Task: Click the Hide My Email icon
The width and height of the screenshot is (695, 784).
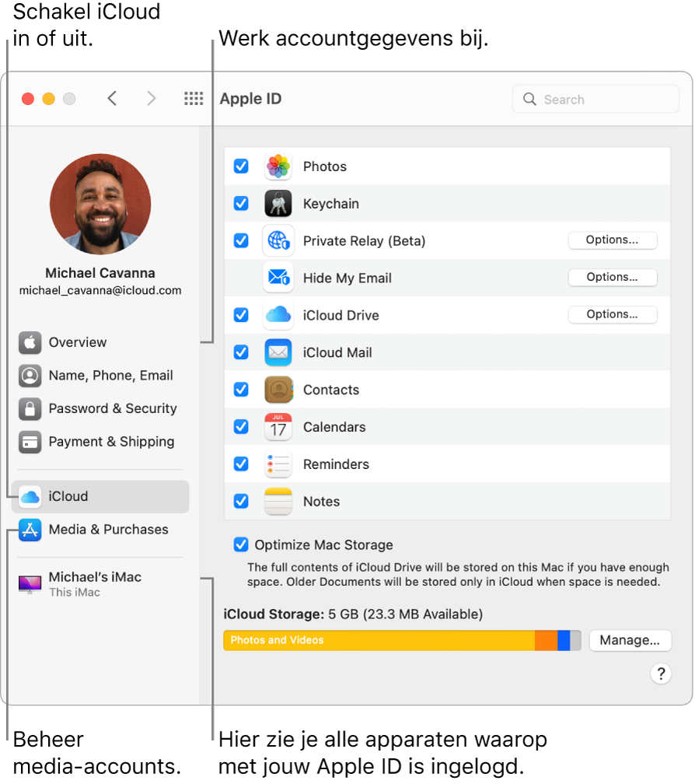Action: (278, 278)
